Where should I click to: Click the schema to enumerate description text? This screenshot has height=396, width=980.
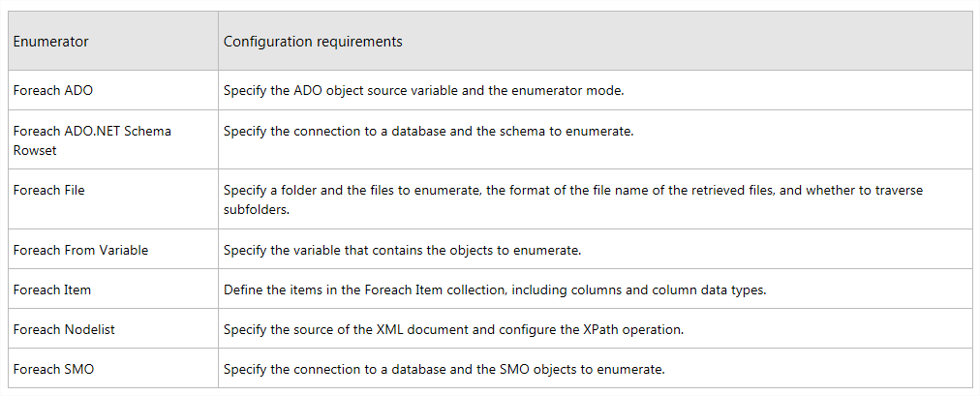click(x=428, y=131)
